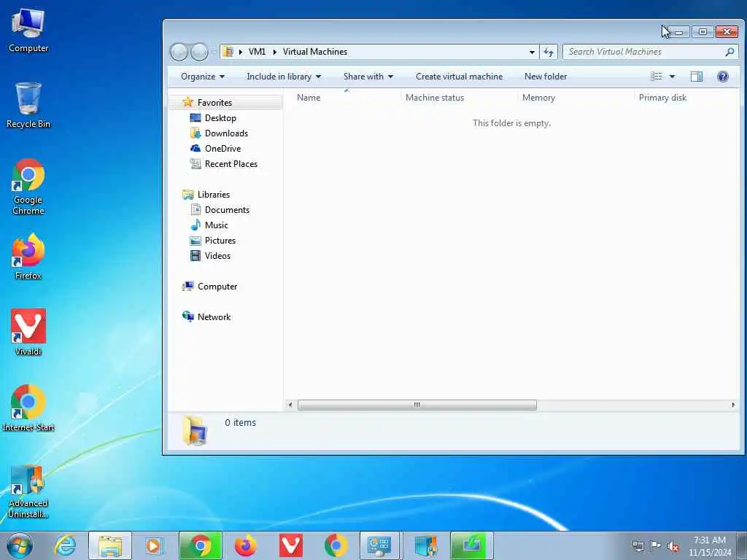Click the muted volume tray icon

pyautogui.click(x=673, y=546)
